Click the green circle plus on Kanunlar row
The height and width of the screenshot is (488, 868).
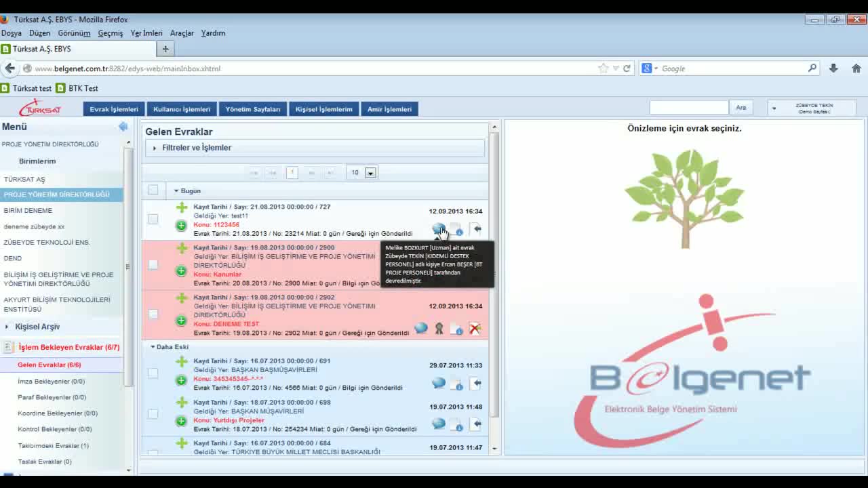181,271
